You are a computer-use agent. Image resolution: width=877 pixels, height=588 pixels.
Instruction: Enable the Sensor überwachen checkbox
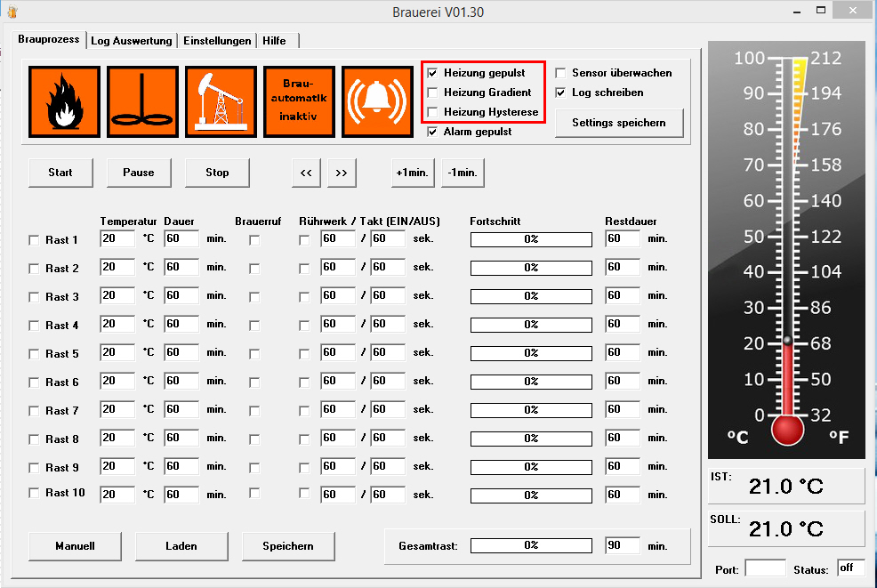[561, 73]
